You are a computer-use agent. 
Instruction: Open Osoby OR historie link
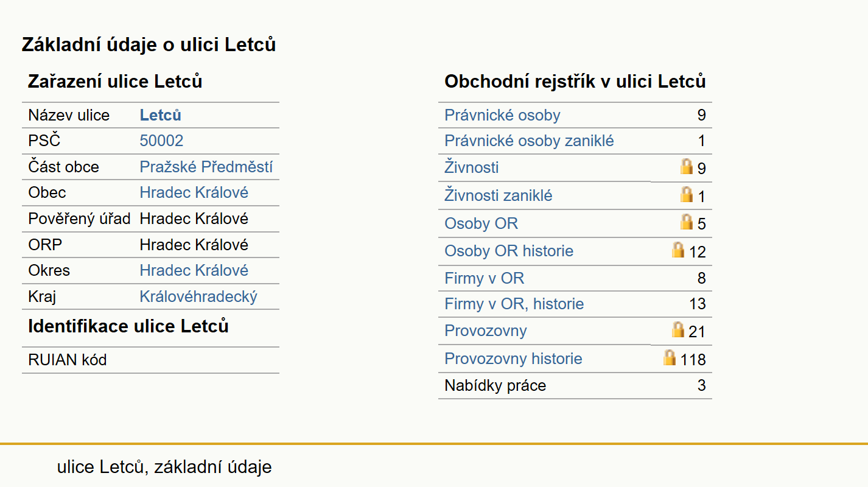509,251
